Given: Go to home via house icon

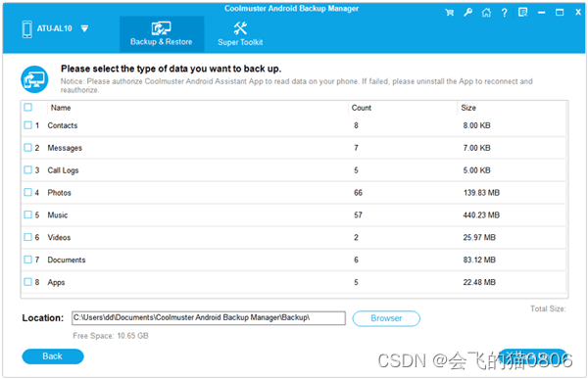Looking at the screenshot, I should pyautogui.click(x=486, y=13).
